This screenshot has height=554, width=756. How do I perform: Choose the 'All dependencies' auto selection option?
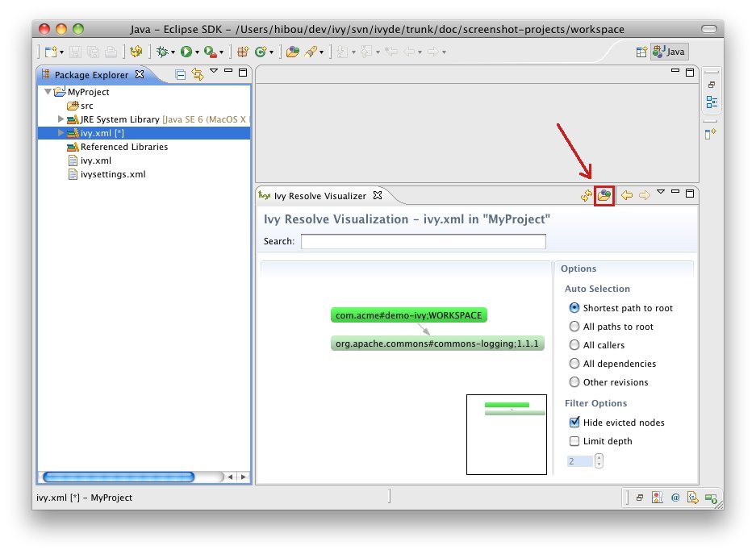point(574,364)
